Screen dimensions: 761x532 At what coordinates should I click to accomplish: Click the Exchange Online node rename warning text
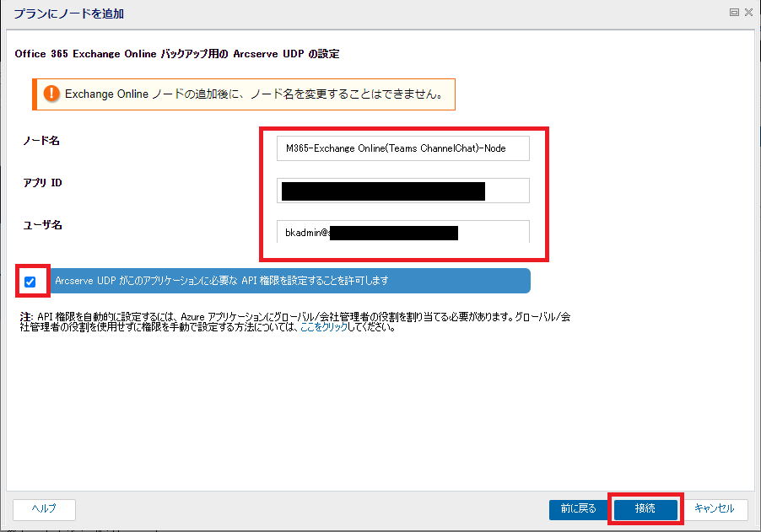254,94
